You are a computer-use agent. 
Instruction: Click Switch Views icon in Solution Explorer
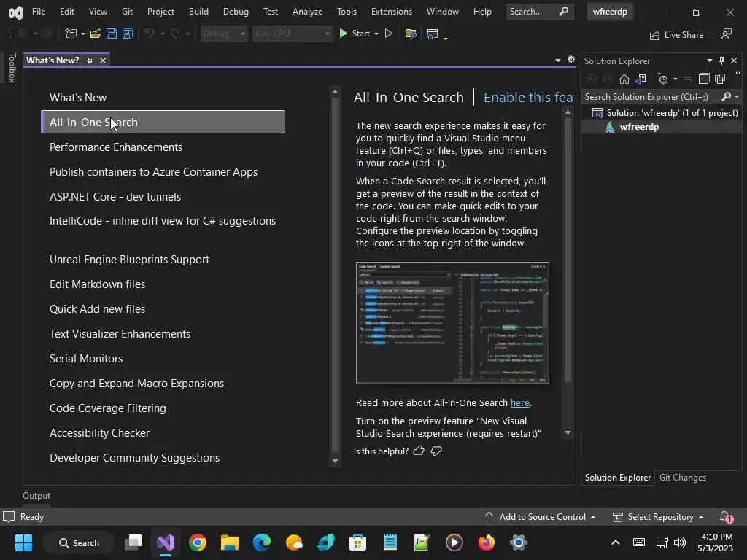pyautogui.click(x=640, y=79)
